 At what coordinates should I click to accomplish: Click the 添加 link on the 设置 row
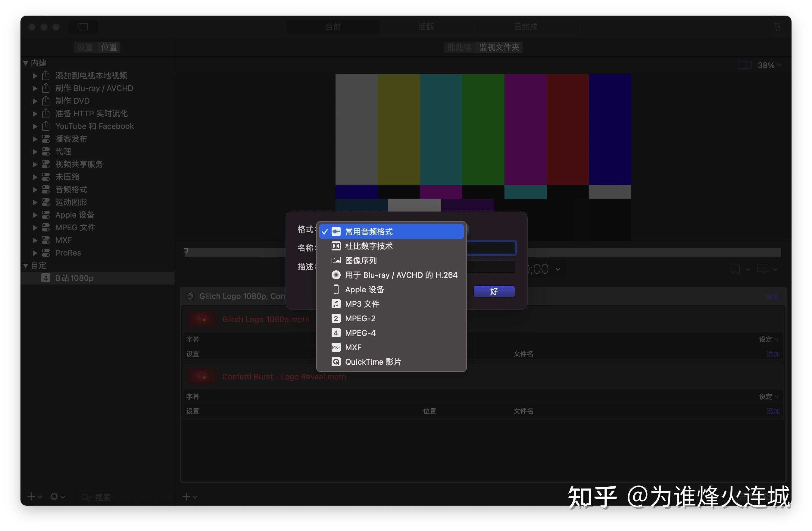coord(773,354)
